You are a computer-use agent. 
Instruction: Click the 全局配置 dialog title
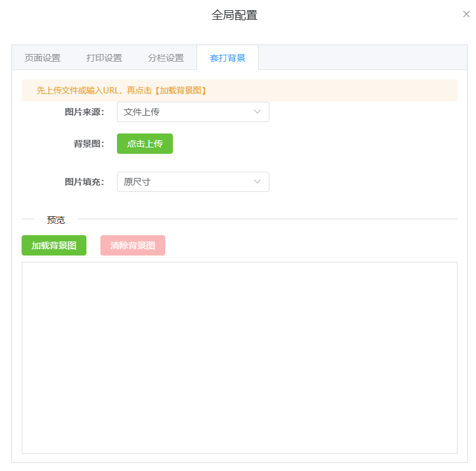(235, 15)
